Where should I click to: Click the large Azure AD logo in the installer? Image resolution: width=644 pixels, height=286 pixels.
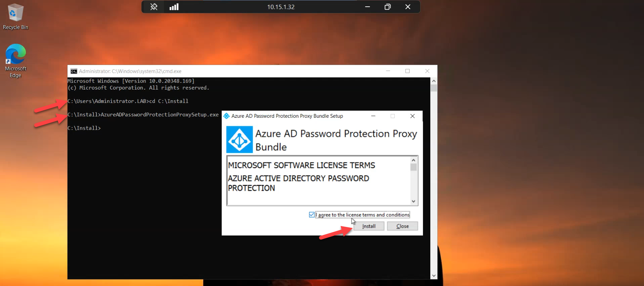pyautogui.click(x=240, y=140)
